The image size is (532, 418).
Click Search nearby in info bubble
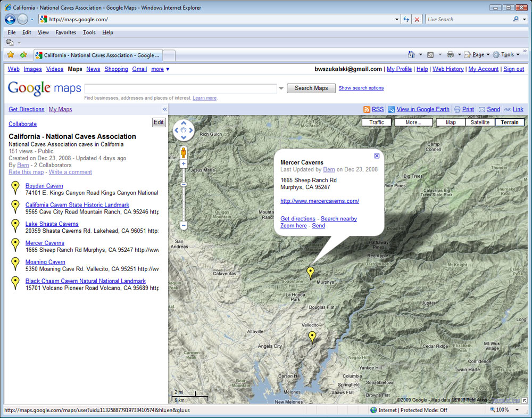click(x=338, y=219)
